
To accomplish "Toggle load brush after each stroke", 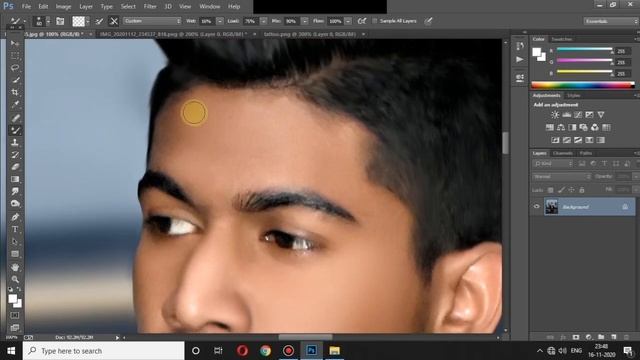I will point(99,21).
